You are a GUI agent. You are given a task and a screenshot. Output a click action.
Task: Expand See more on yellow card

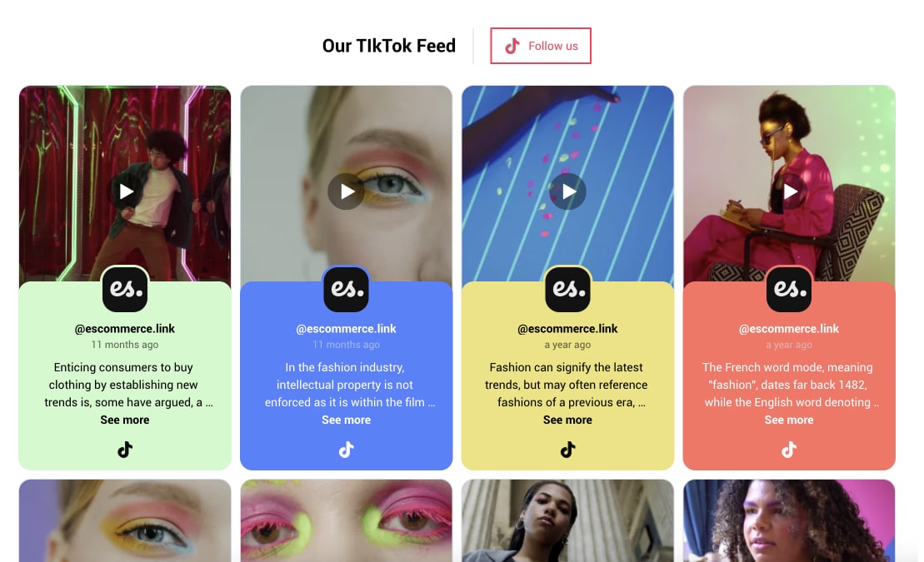[x=567, y=420]
